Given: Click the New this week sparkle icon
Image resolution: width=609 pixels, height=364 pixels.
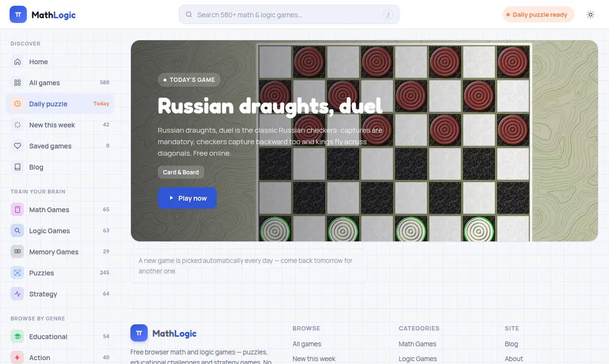Looking at the screenshot, I should (x=18, y=125).
